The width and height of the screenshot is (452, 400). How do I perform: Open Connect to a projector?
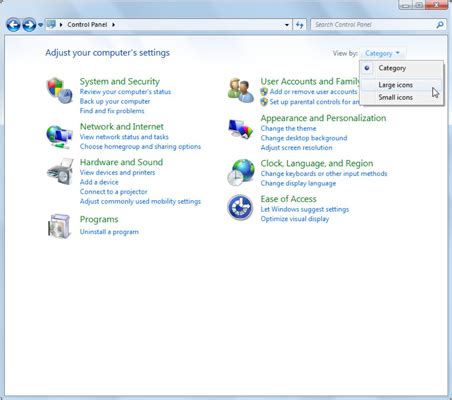[x=113, y=192]
